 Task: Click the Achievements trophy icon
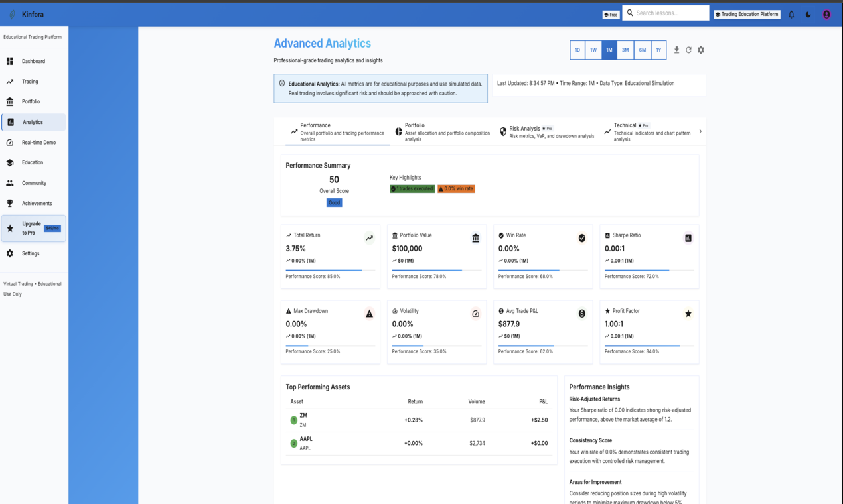[x=10, y=203]
